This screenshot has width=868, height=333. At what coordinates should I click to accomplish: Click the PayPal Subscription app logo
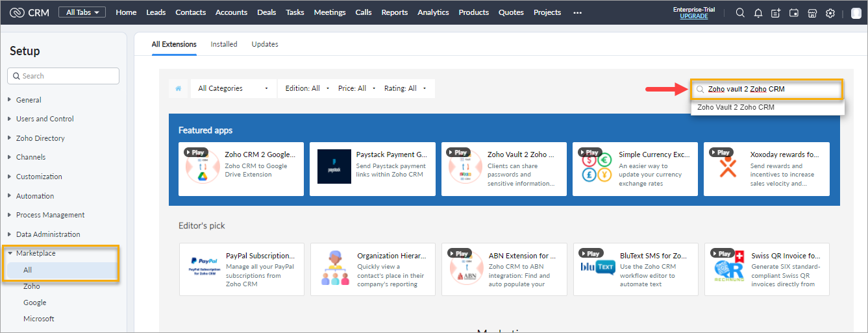pyautogui.click(x=204, y=268)
